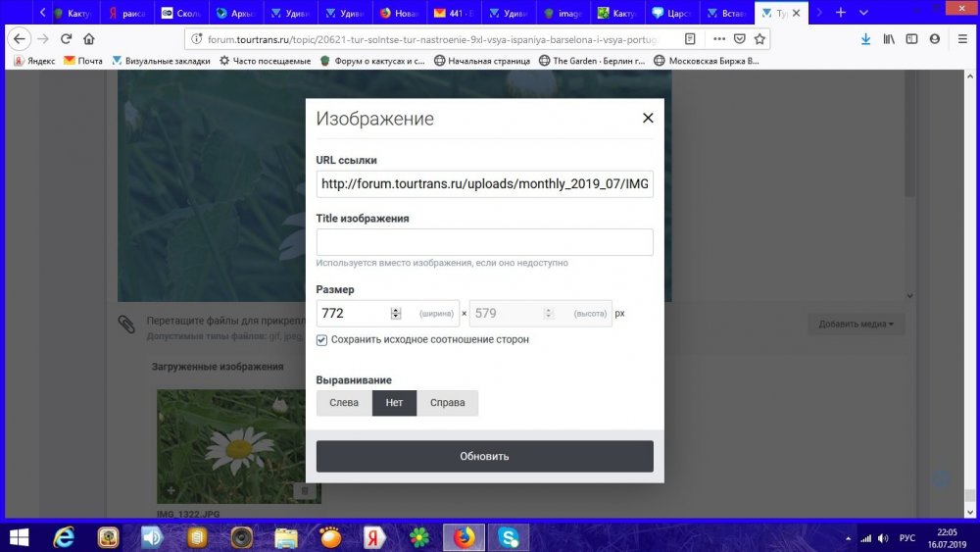Select 'Справа' alignment option
Viewport: 980px width, 552px height.
(x=447, y=403)
